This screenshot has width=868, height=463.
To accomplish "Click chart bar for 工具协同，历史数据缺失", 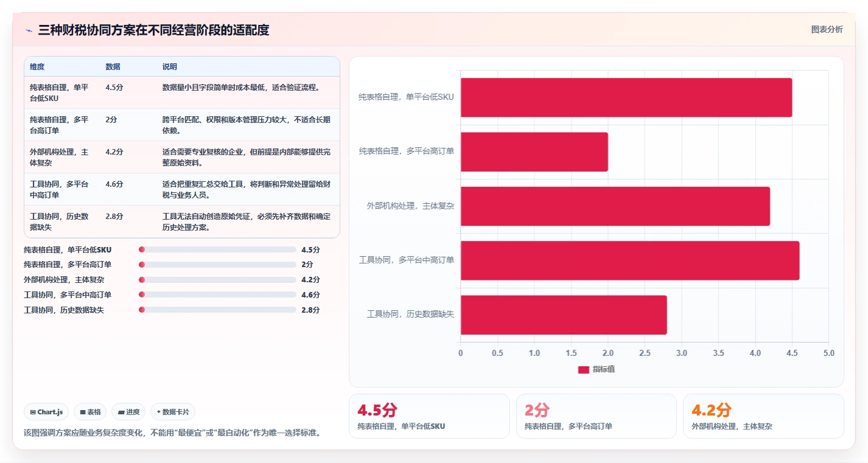I will (x=564, y=315).
